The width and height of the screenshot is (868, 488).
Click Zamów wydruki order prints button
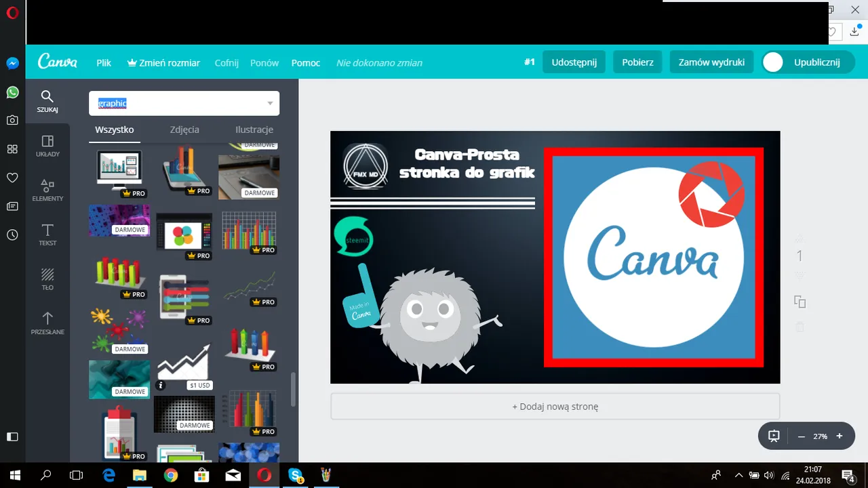pos(711,62)
